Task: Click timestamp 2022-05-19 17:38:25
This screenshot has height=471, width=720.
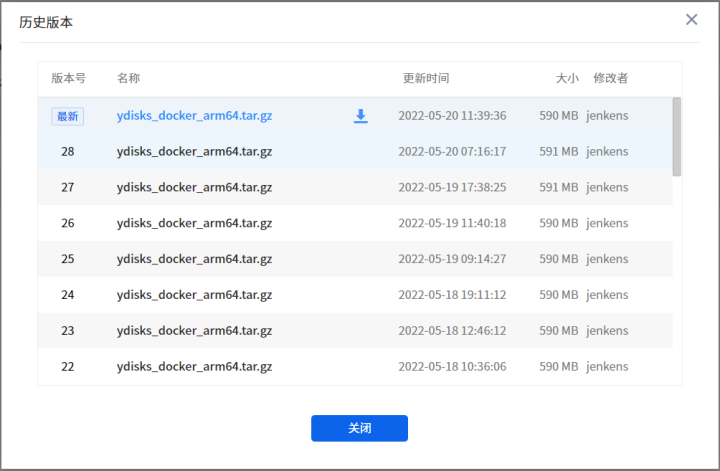Action: click(452, 188)
